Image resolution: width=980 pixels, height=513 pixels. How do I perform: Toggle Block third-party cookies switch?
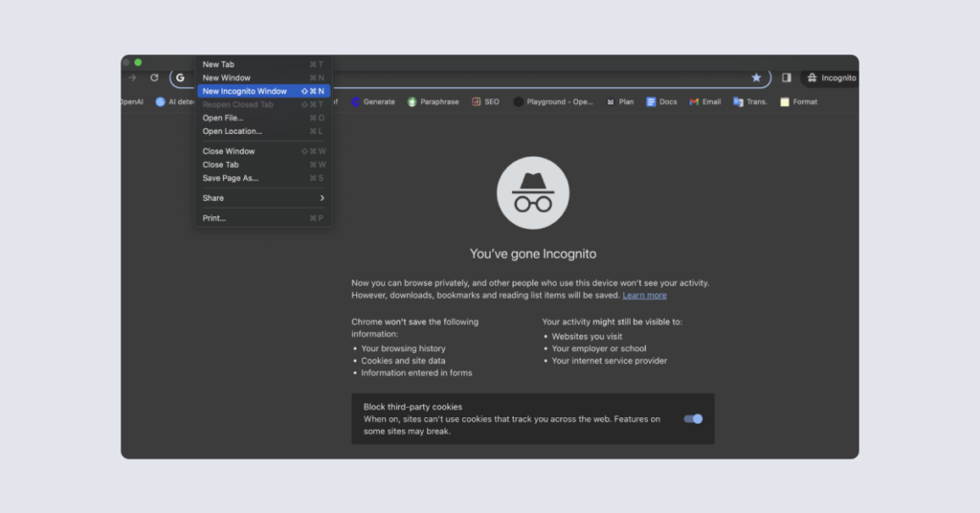click(693, 418)
